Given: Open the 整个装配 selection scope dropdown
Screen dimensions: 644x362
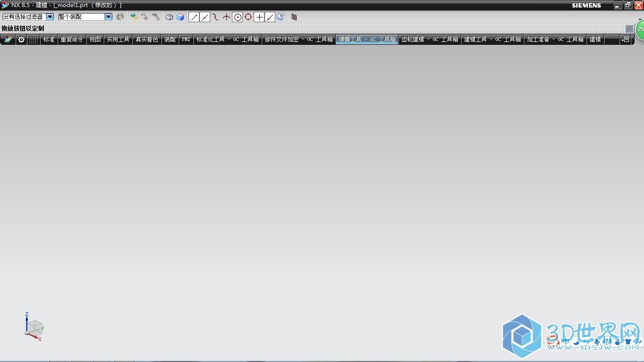Looking at the screenshot, I should [x=108, y=17].
